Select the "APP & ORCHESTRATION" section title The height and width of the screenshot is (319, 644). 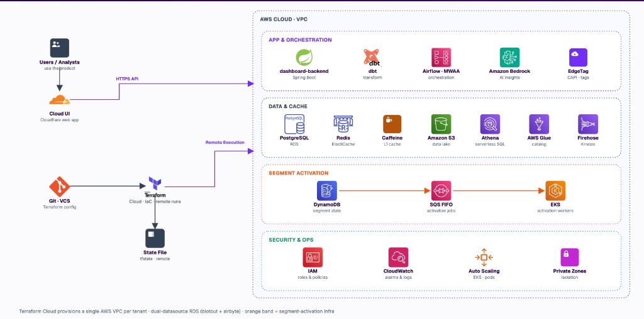pyautogui.click(x=300, y=40)
